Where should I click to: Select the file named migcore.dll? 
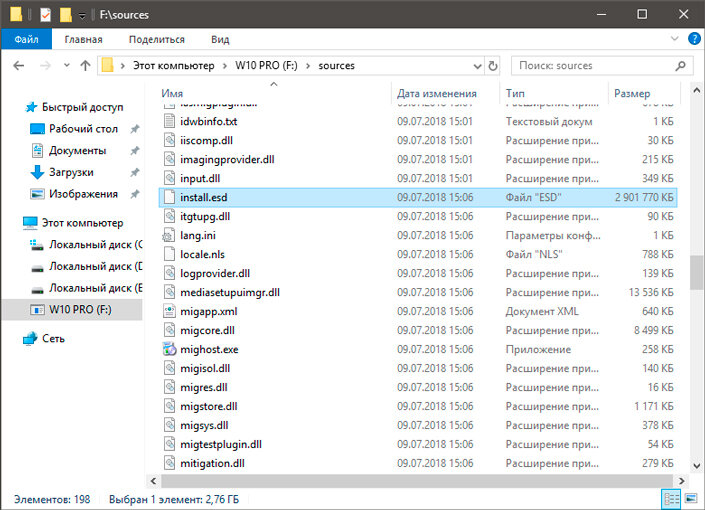click(x=207, y=330)
